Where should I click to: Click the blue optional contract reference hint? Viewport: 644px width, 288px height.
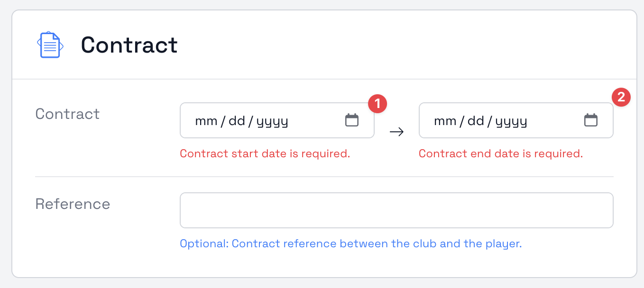click(350, 244)
